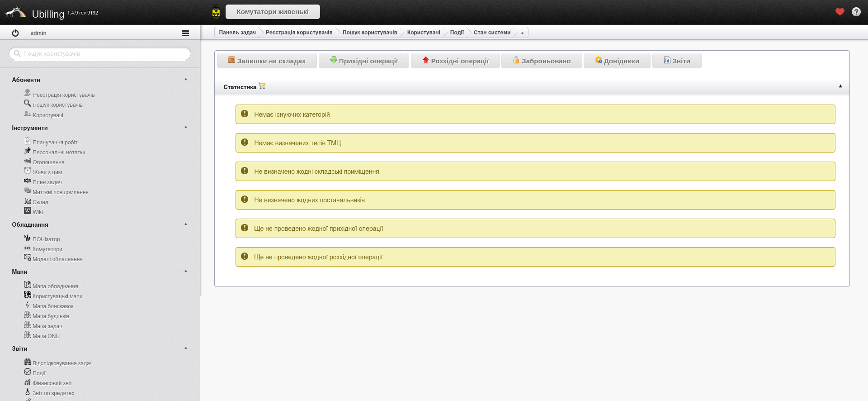Screen dimensions: 868x401
Task: Collapse the Мапи sidebar section
Action: (x=185, y=271)
